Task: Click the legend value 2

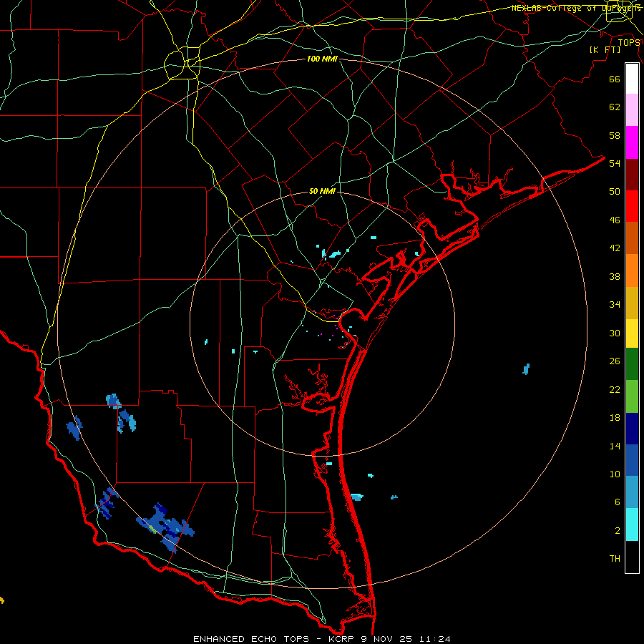Action: click(x=618, y=530)
